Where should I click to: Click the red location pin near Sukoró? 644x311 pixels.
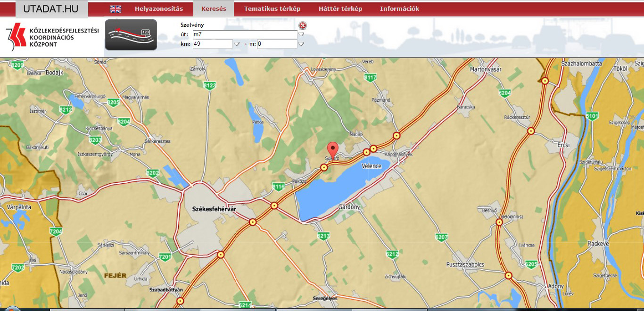pos(333,150)
